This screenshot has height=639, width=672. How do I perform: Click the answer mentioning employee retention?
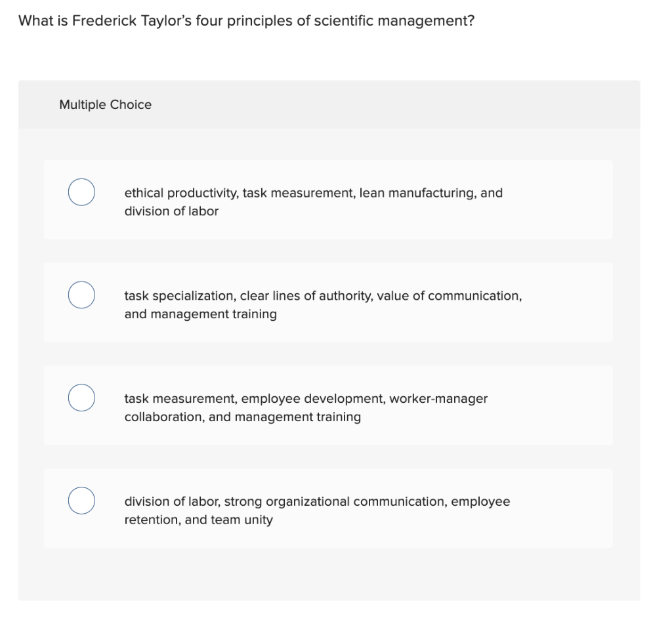point(317,510)
